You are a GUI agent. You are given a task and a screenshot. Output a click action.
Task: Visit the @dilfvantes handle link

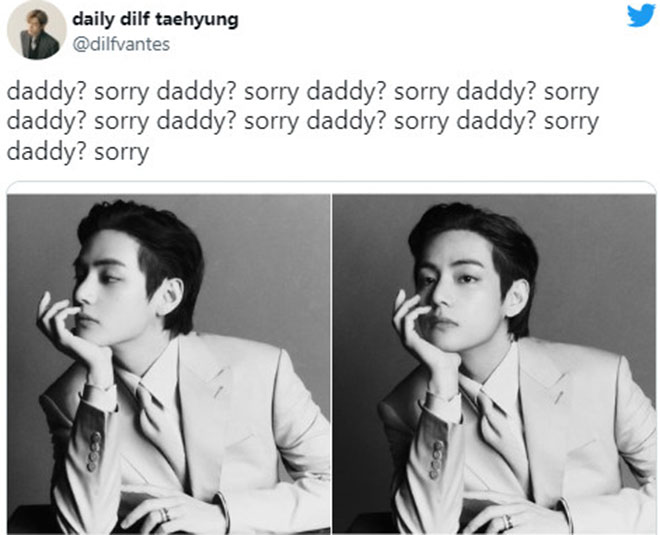pos(121,44)
